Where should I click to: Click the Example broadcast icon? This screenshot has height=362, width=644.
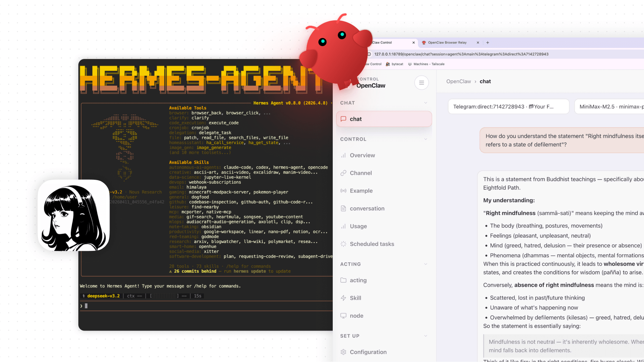pyautogui.click(x=343, y=191)
